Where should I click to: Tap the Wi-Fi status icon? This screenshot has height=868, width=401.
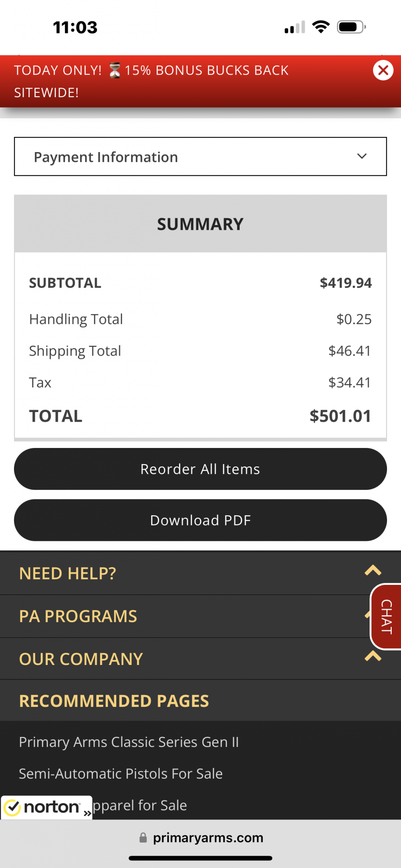321,27
